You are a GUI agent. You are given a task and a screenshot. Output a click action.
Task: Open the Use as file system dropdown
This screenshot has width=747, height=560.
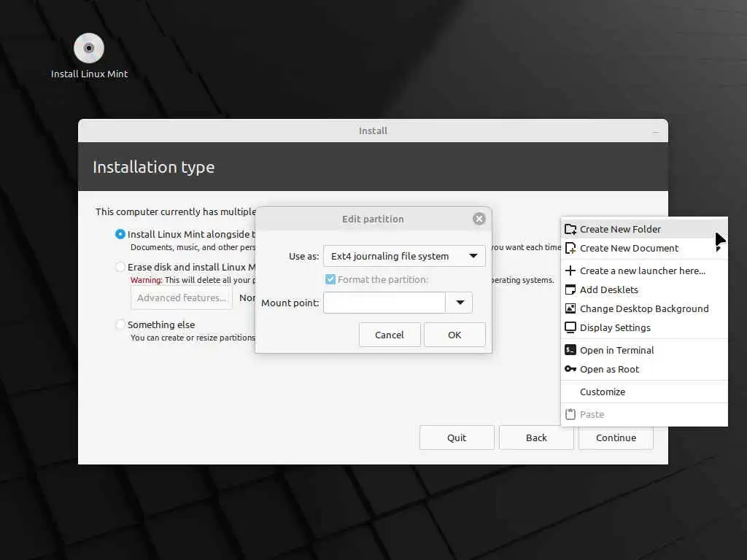pos(404,256)
